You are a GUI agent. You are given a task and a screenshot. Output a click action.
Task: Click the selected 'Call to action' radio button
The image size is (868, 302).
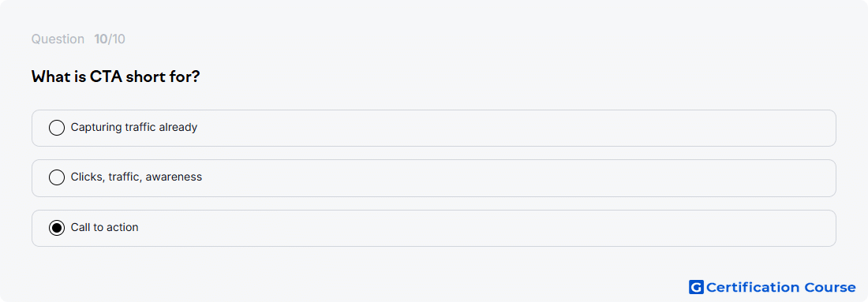[x=57, y=228]
